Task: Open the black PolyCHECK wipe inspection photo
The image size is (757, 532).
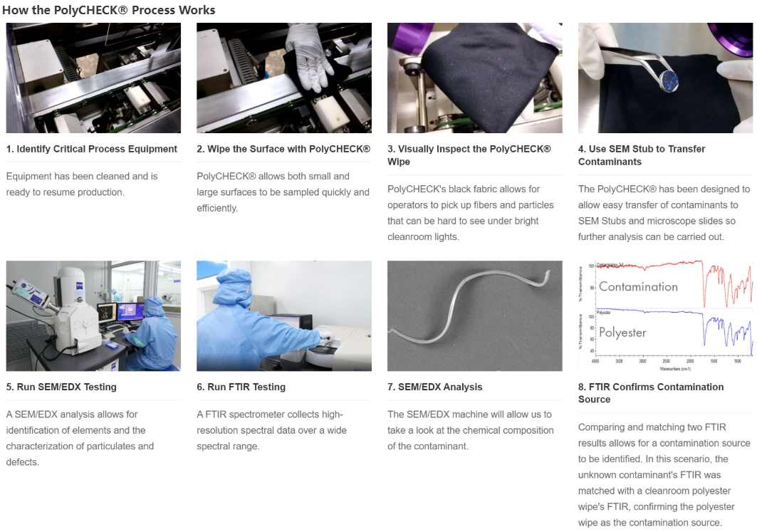Action: pos(474,78)
